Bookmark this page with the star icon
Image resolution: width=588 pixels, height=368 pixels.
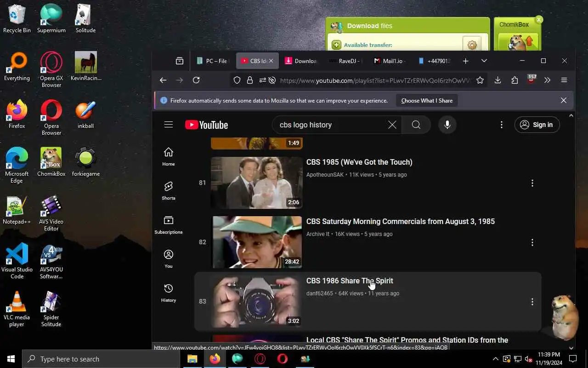coord(480,80)
